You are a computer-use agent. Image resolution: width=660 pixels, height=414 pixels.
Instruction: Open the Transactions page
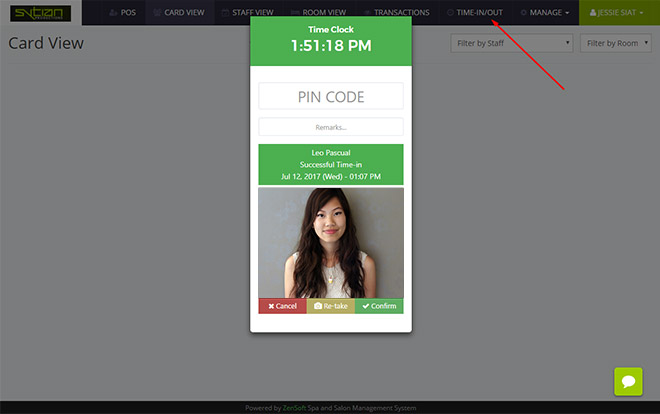tap(397, 13)
